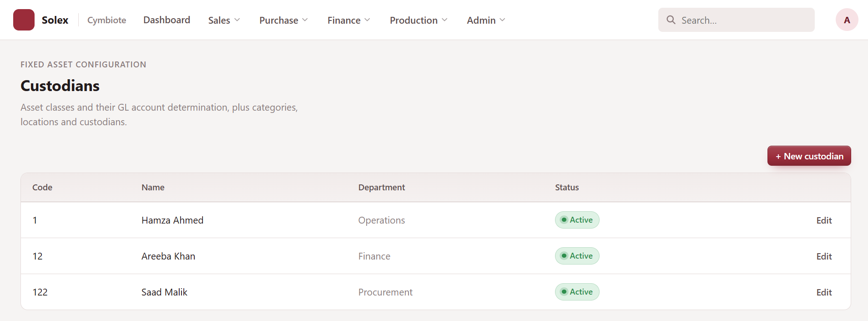The height and width of the screenshot is (321, 868).
Task: Click the Status column header
Action: 567,188
